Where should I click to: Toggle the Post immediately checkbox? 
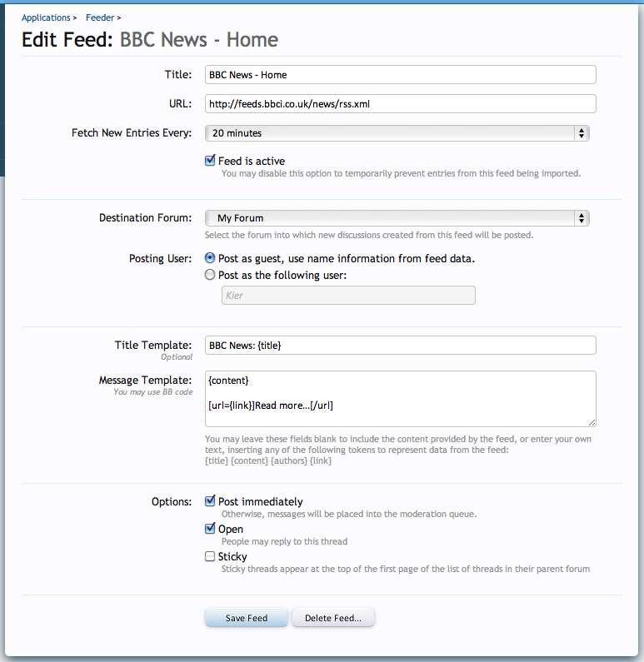tap(210, 501)
